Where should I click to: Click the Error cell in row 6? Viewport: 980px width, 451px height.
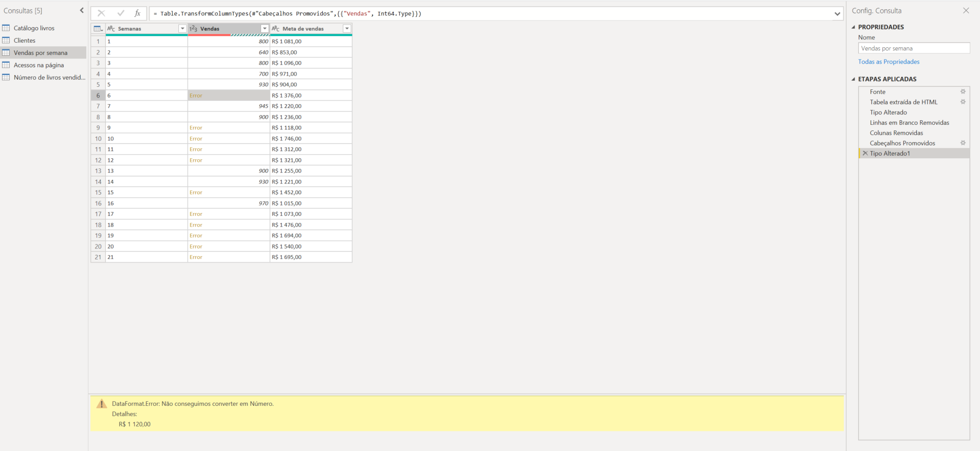coord(229,96)
